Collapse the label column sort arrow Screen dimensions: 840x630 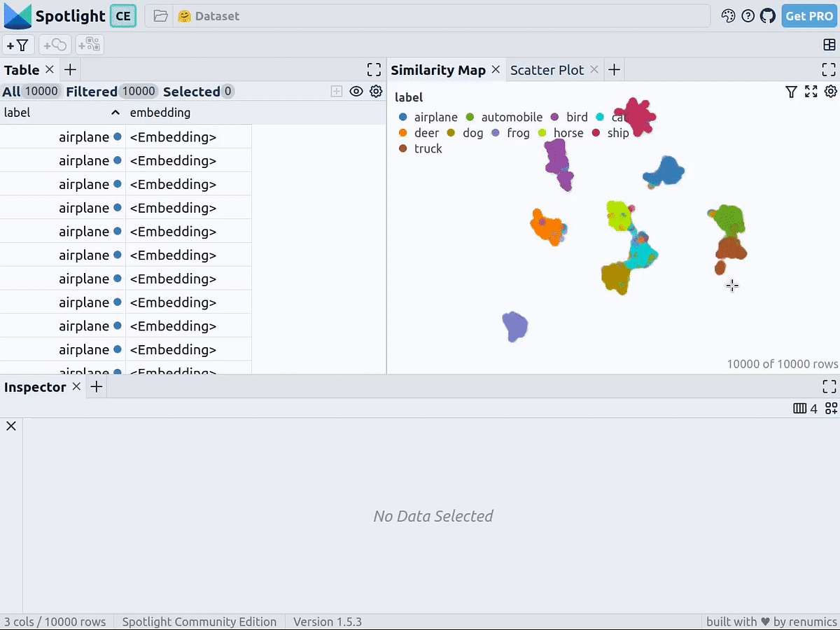click(115, 112)
